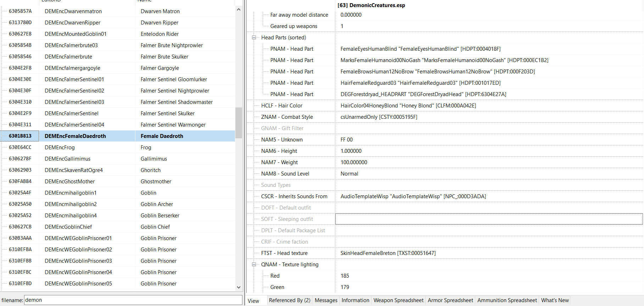
Task: Click the MarksFemaleHumanoid00NoGash head part value
Action: pyautogui.click(x=444, y=60)
